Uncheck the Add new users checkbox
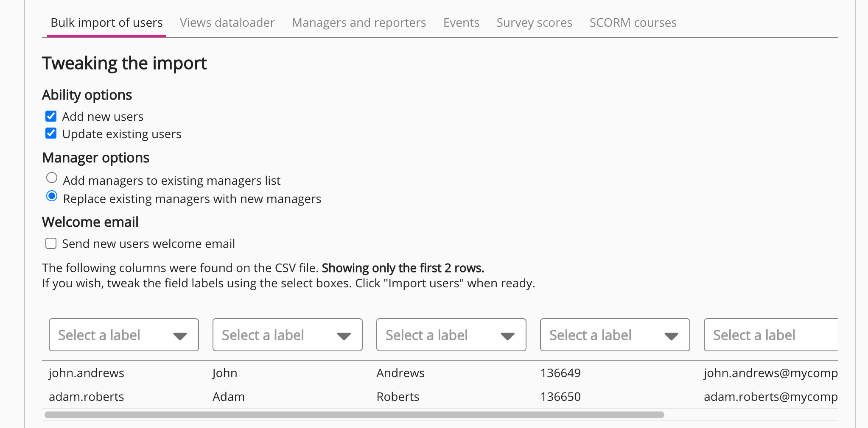This screenshot has height=428, width=868. pyautogui.click(x=51, y=116)
